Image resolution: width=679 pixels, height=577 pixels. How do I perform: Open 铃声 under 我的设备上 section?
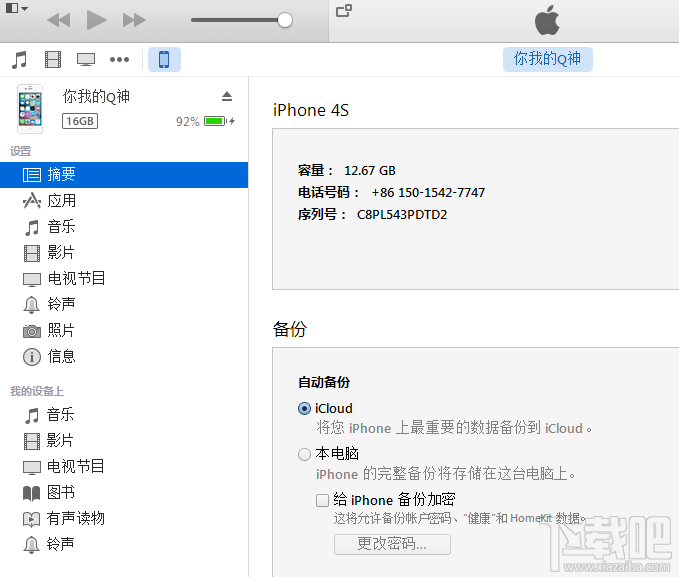coord(124,544)
